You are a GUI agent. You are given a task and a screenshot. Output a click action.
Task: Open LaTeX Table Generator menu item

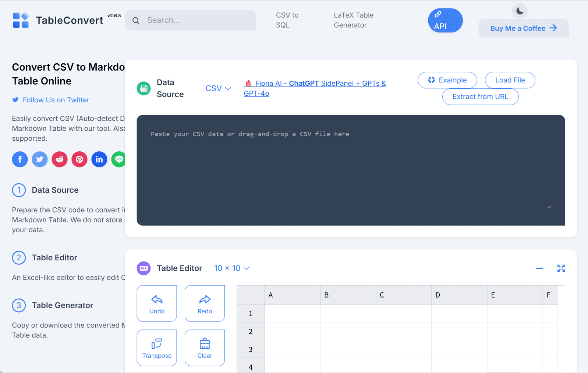tap(354, 20)
